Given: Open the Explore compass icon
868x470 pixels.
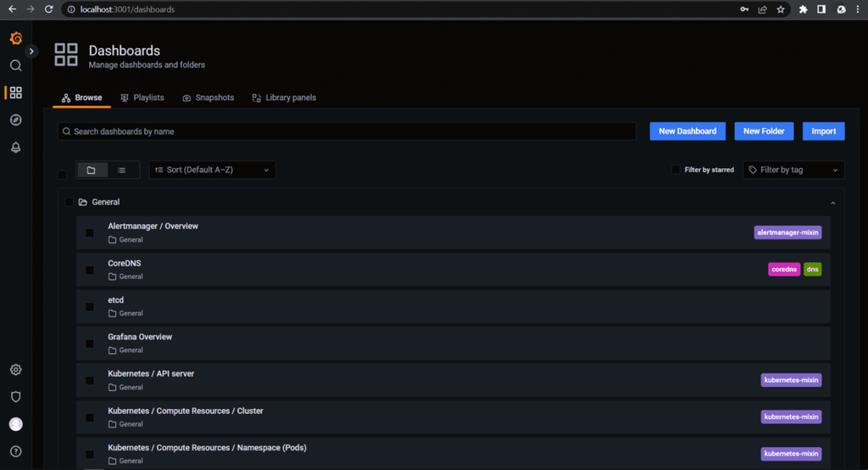Looking at the screenshot, I should pyautogui.click(x=15, y=120).
